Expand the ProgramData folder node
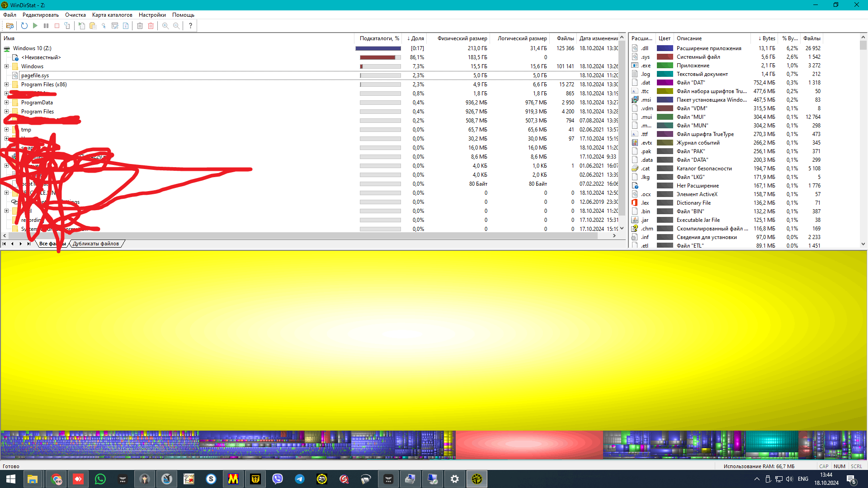This screenshot has height=488, width=868. point(7,103)
